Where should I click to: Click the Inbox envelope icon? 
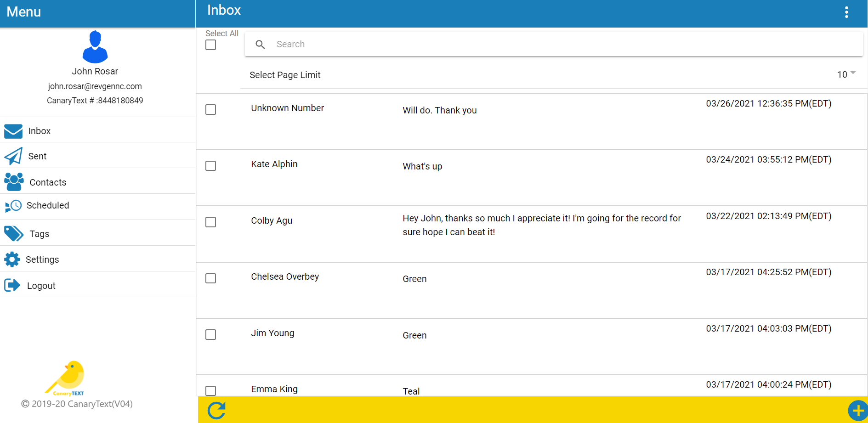[13, 131]
